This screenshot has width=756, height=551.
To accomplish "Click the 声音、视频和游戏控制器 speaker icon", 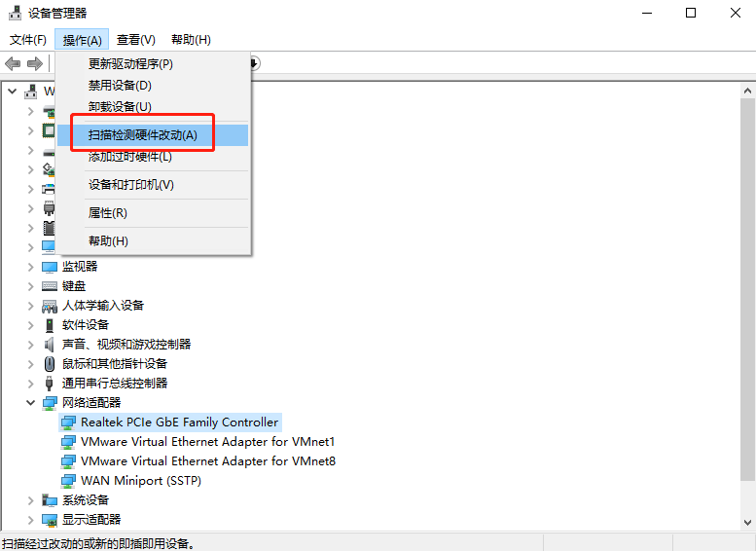I will (50, 345).
